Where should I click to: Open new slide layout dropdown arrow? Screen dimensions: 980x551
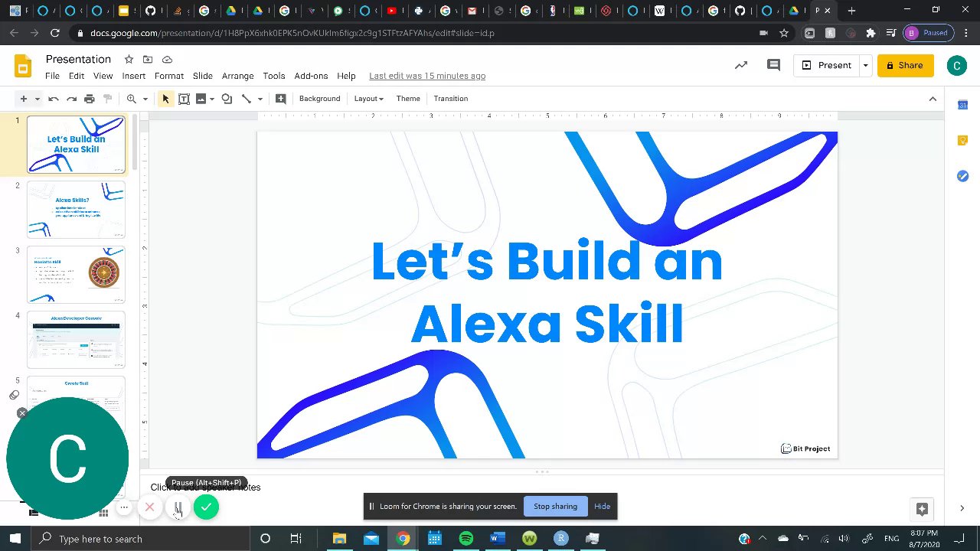click(x=37, y=99)
